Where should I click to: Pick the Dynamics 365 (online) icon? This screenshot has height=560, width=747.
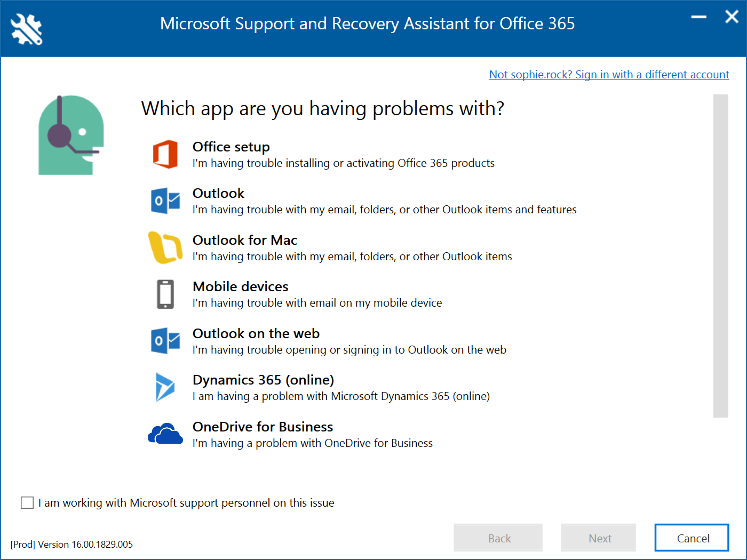click(165, 387)
